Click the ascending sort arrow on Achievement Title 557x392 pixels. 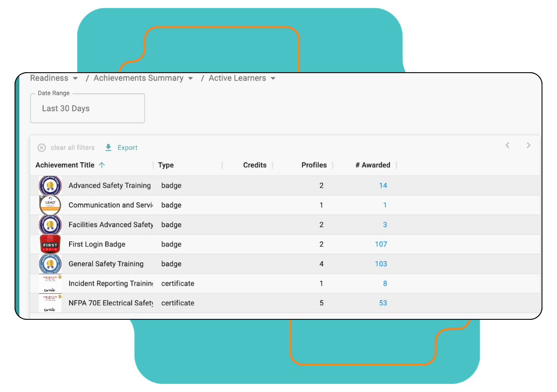pos(102,165)
